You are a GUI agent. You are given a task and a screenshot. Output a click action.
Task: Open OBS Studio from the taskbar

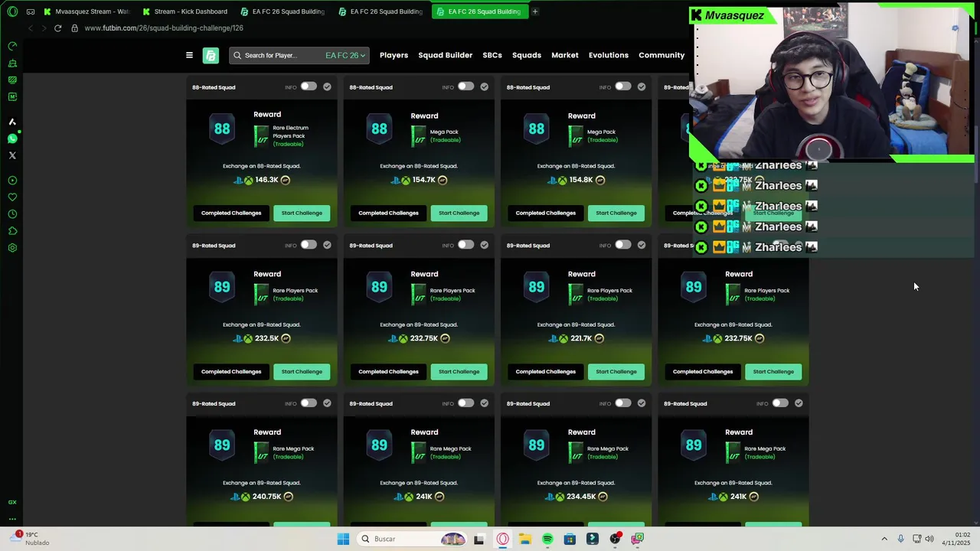coord(615,539)
